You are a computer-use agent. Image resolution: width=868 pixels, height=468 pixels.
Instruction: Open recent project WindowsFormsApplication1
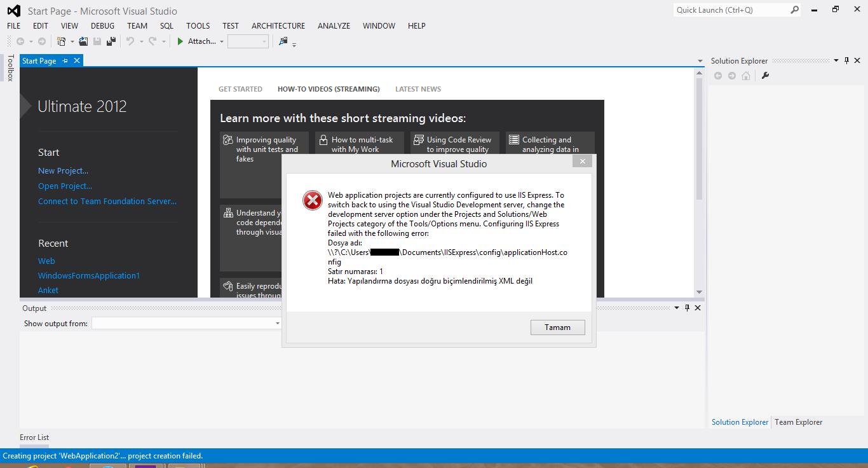(89, 276)
